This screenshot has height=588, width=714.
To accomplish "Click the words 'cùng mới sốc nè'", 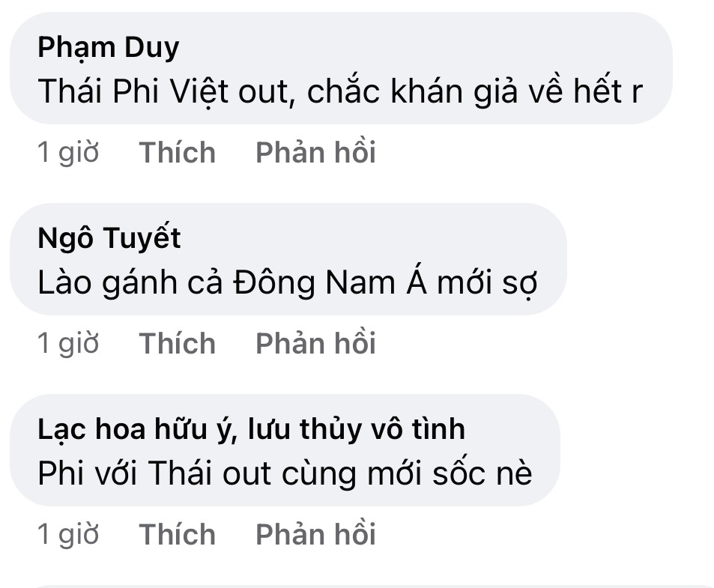I will (x=407, y=474).
